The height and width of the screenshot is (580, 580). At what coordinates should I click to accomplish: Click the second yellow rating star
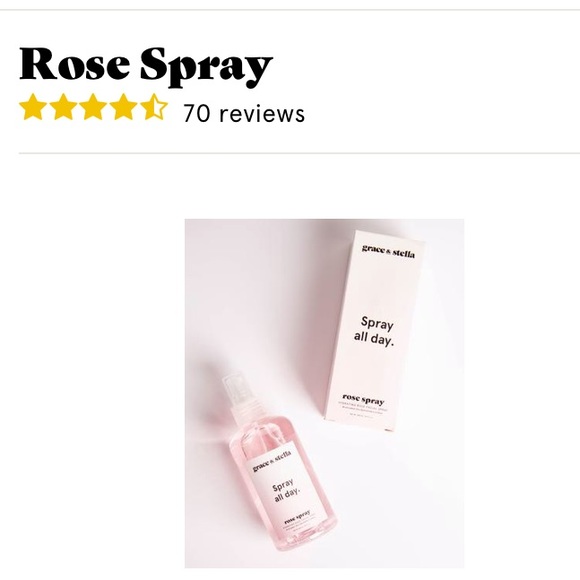click(63, 107)
